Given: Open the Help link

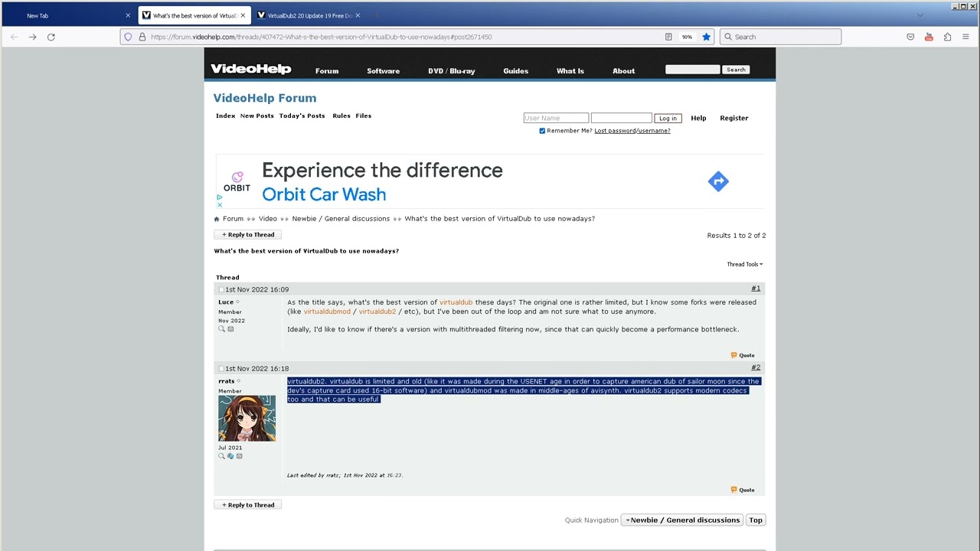Looking at the screenshot, I should pyautogui.click(x=698, y=119).
